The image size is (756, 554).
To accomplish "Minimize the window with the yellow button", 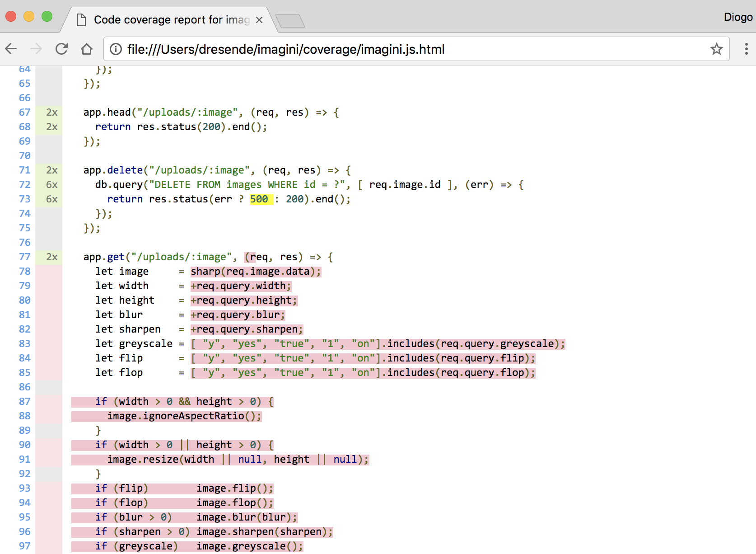I will (29, 17).
